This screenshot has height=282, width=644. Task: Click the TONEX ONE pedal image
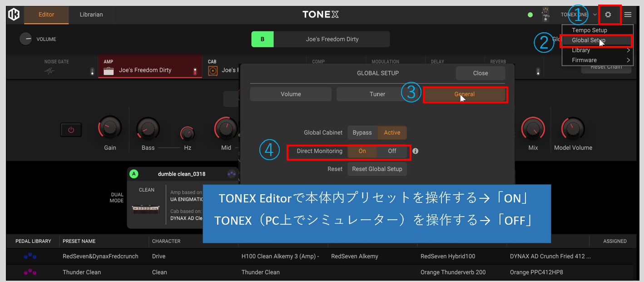click(x=545, y=15)
